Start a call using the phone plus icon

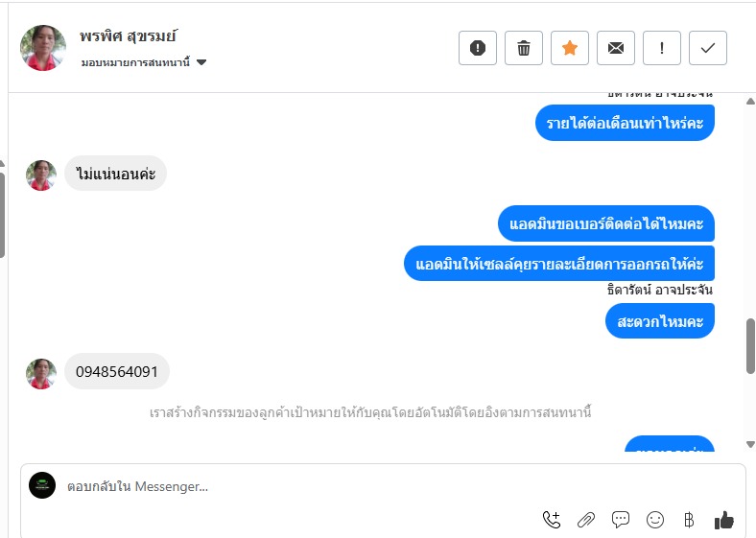(x=551, y=519)
